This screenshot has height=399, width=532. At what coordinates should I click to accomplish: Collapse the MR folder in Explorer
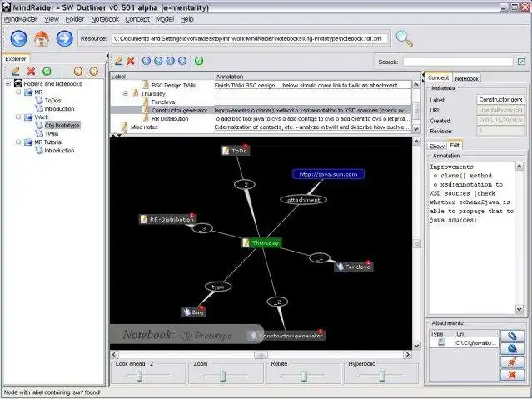18,92
